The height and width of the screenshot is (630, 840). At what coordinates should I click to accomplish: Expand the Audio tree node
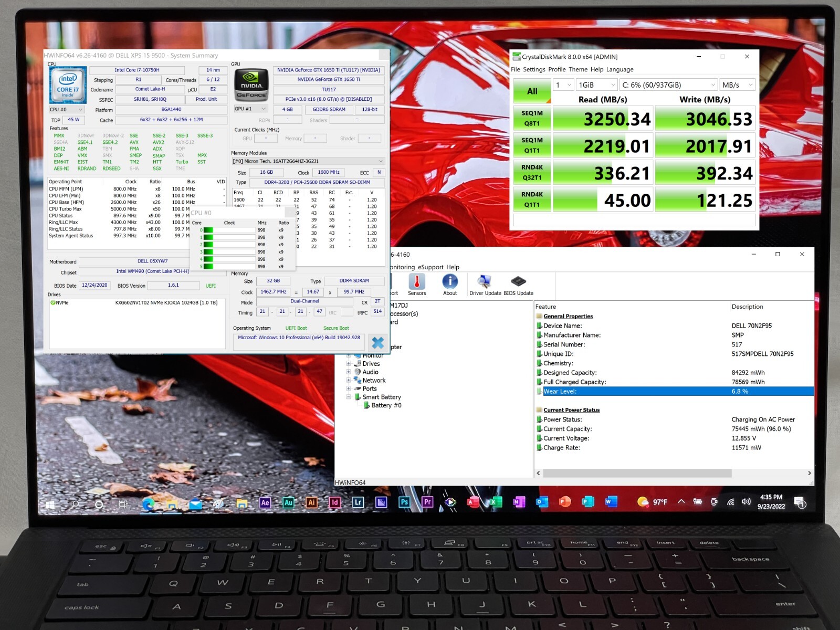tap(348, 372)
